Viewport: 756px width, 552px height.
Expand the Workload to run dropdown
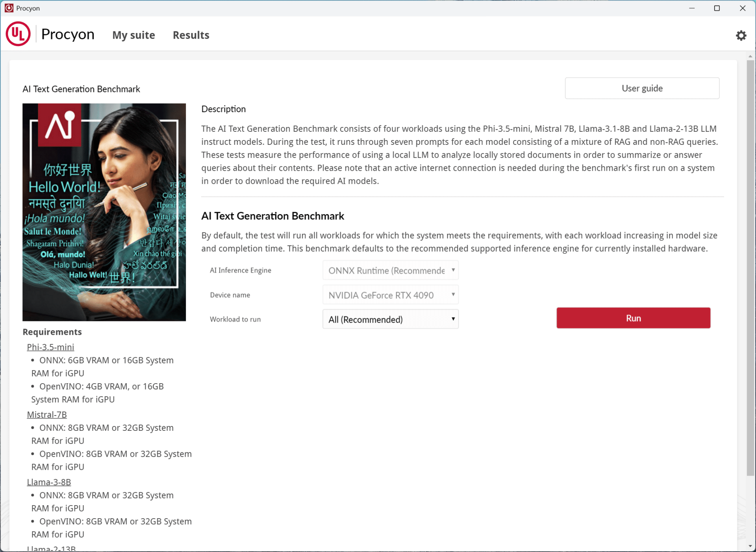390,319
